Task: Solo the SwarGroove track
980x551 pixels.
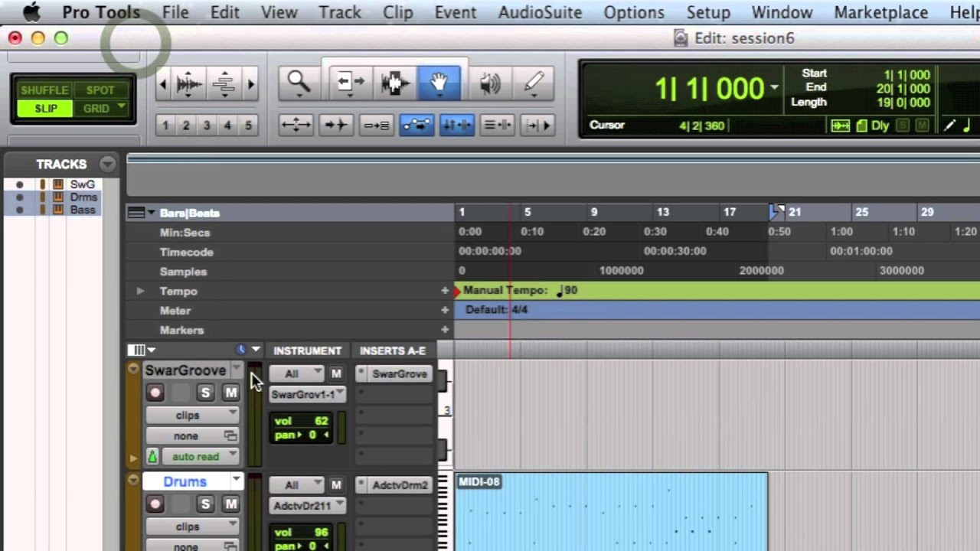Action: click(205, 393)
